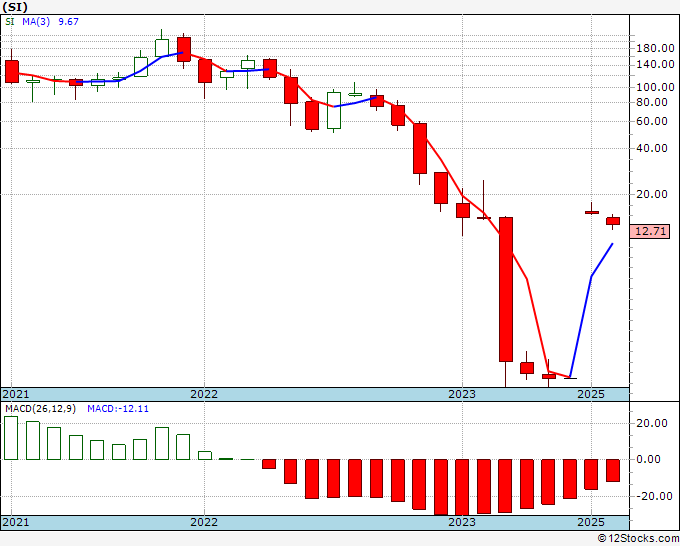
Task: Click the MACD(26,12,9) indicator label
Action: 40,409
